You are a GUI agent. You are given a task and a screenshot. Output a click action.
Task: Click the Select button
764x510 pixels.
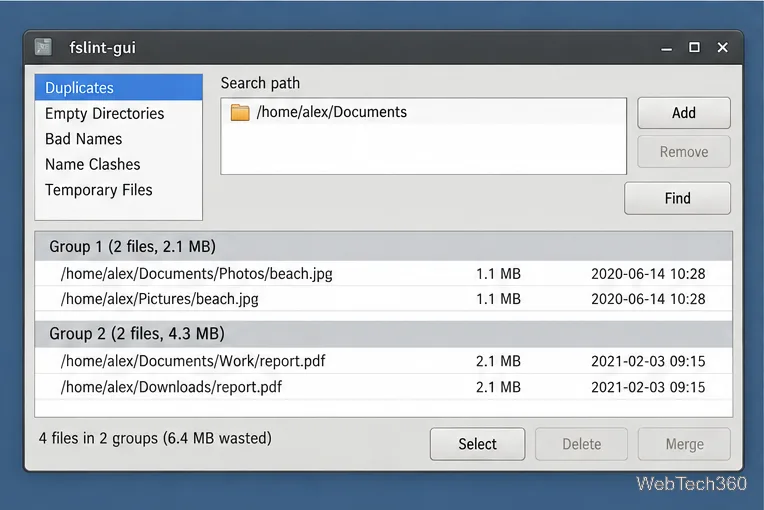478,444
